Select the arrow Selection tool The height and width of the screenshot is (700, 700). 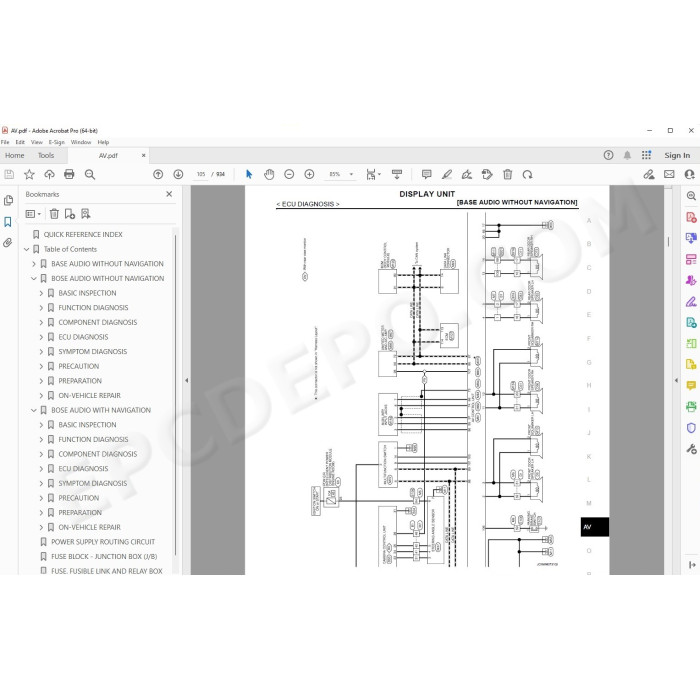tap(249, 175)
